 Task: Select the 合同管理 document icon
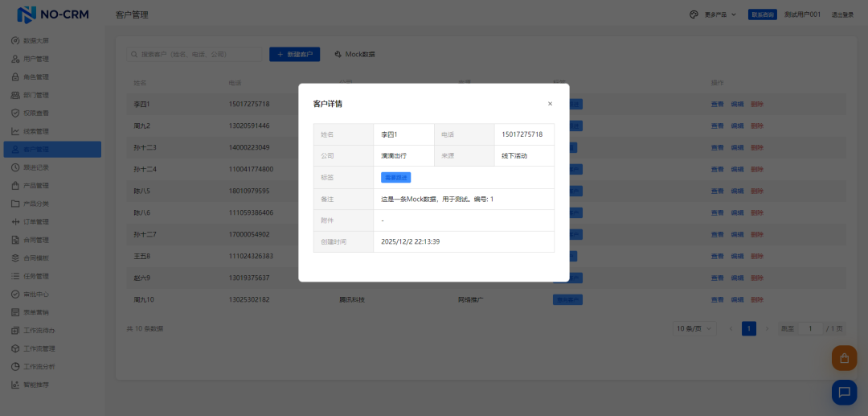(x=15, y=240)
